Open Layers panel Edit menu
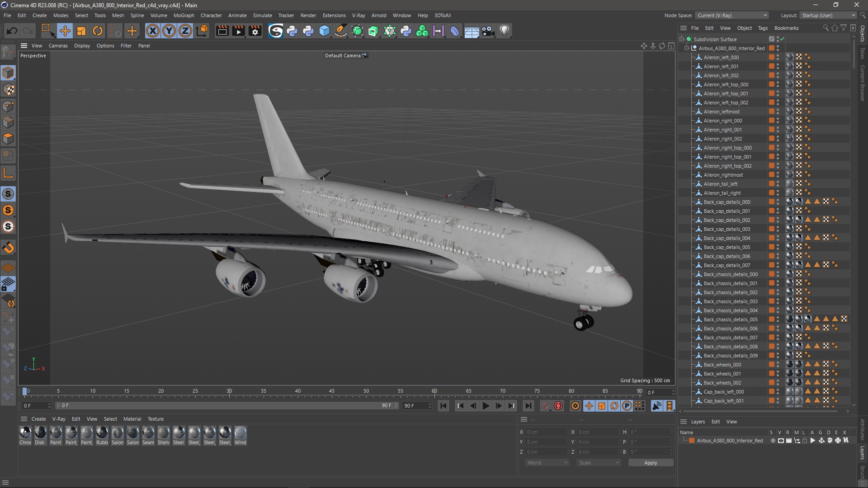This screenshot has height=488, width=868. coord(716,422)
